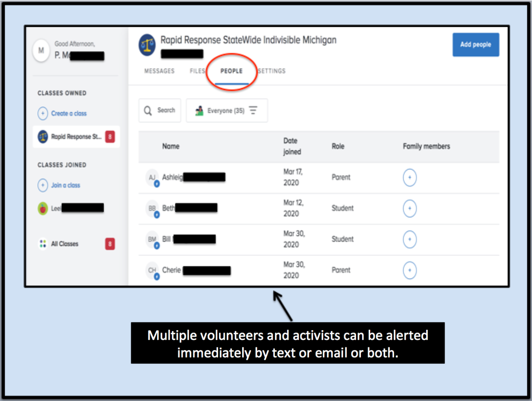Click the Role column header
Screen dimensions: 532x401
tap(338, 146)
